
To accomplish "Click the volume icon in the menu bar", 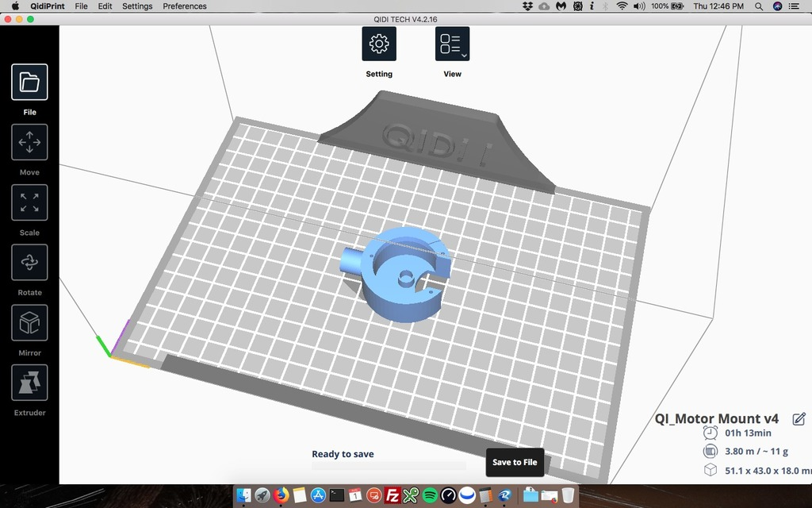I will coord(638,6).
